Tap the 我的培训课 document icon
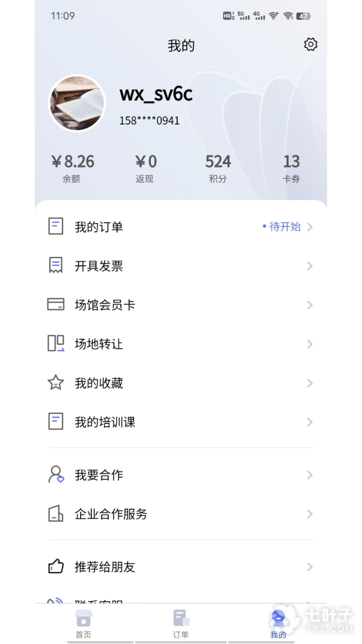The height and width of the screenshot is (644, 362). [55, 422]
